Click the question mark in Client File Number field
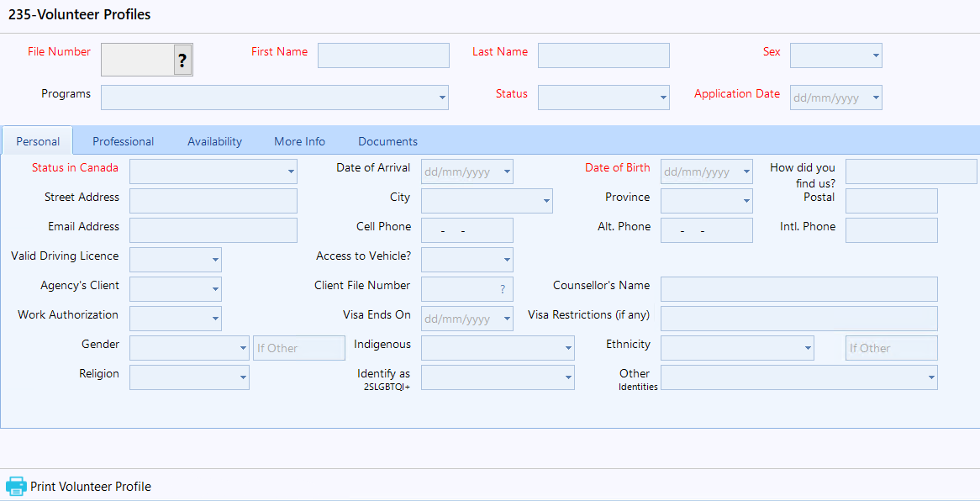This screenshot has width=980, height=501. (x=503, y=289)
